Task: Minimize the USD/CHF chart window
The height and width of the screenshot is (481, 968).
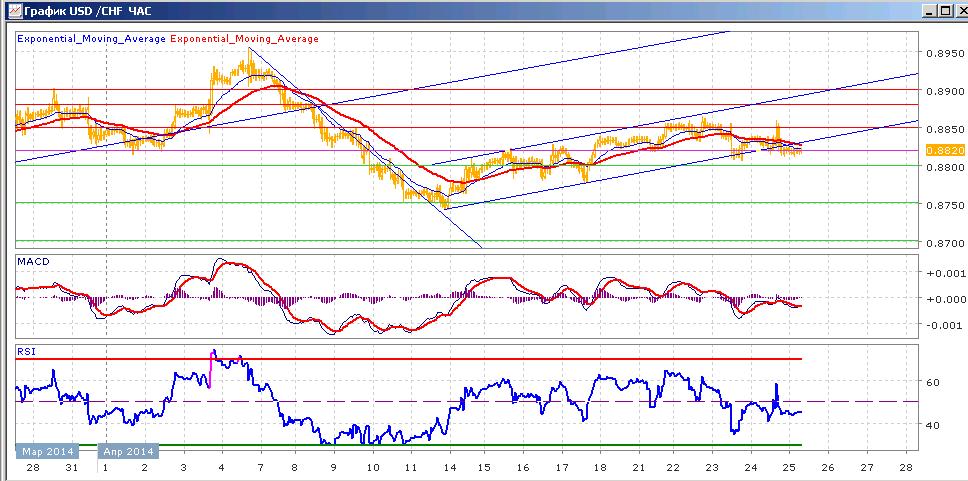Action: [930, 10]
